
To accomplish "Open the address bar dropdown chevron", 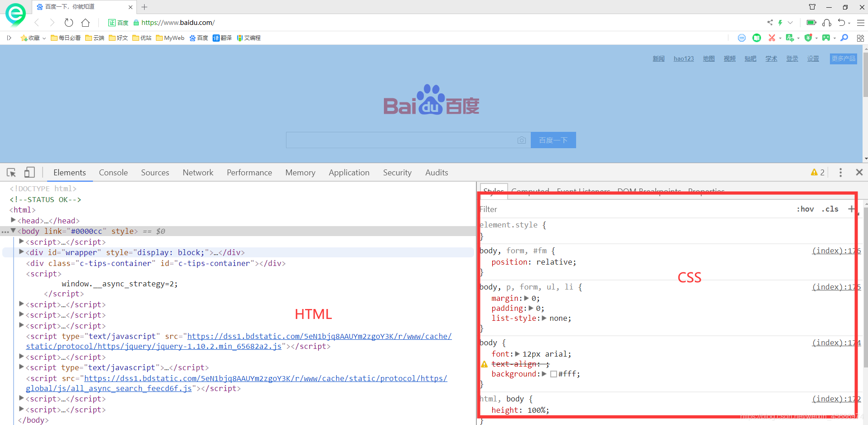I will click(x=790, y=23).
